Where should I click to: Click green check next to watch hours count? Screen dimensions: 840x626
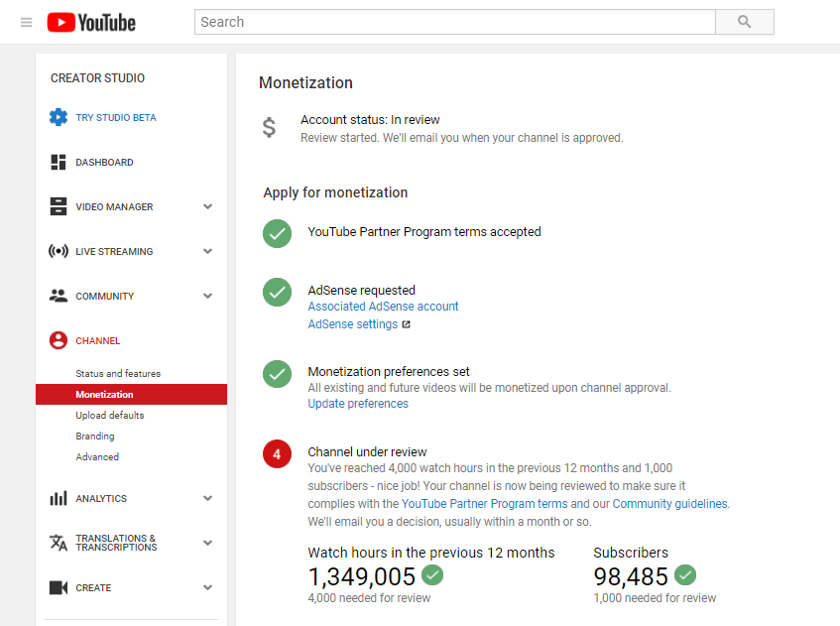(x=432, y=575)
